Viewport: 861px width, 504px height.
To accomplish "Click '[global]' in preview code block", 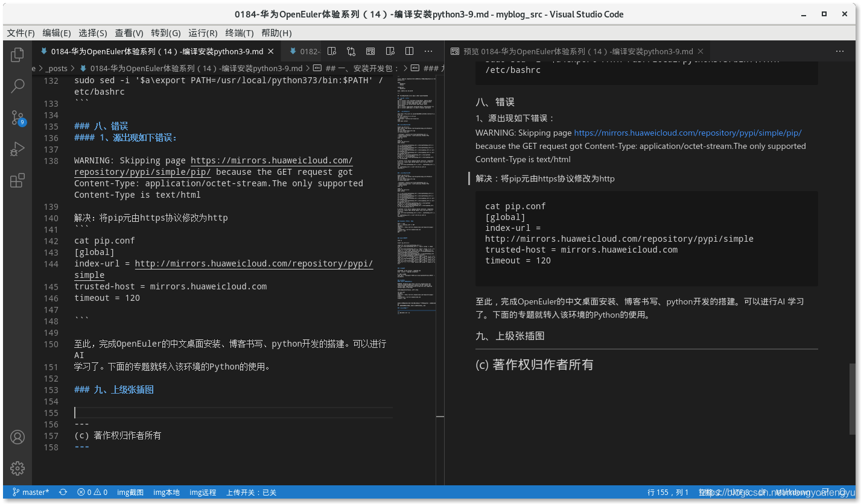I will tap(505, 217).
